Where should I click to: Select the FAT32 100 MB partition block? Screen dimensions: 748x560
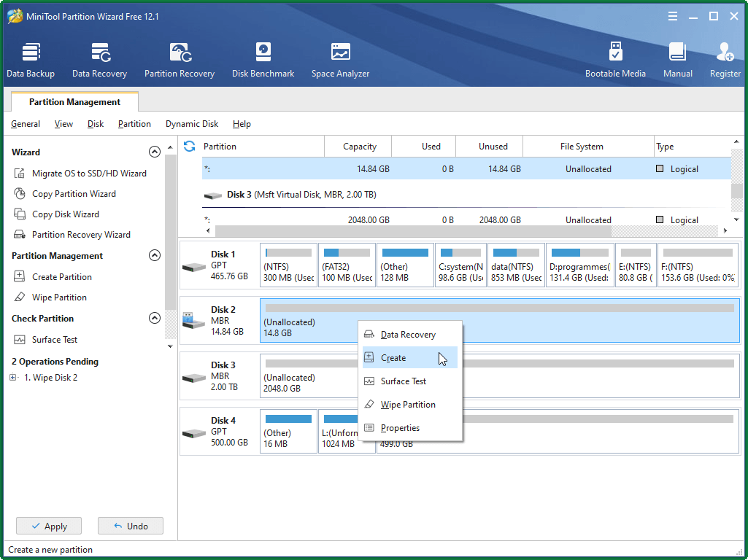(x=347, y=265)
